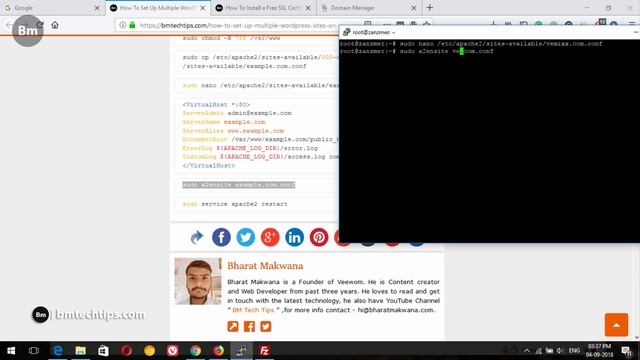This screenshot has height=360, width=640.
Task: Close the Google tab
Action: pyautogui.click(x=97, y=8)
